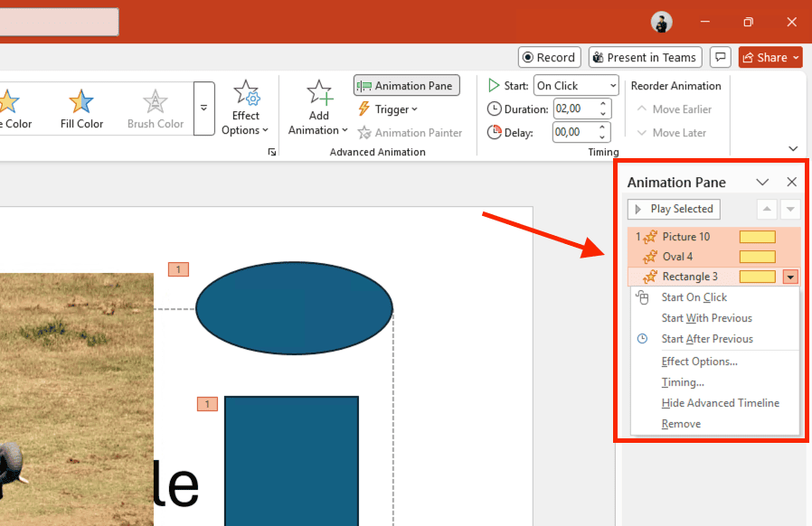Close the Animation Pane with the X
The width and height of the screenshot is (812, 526).
791,182
